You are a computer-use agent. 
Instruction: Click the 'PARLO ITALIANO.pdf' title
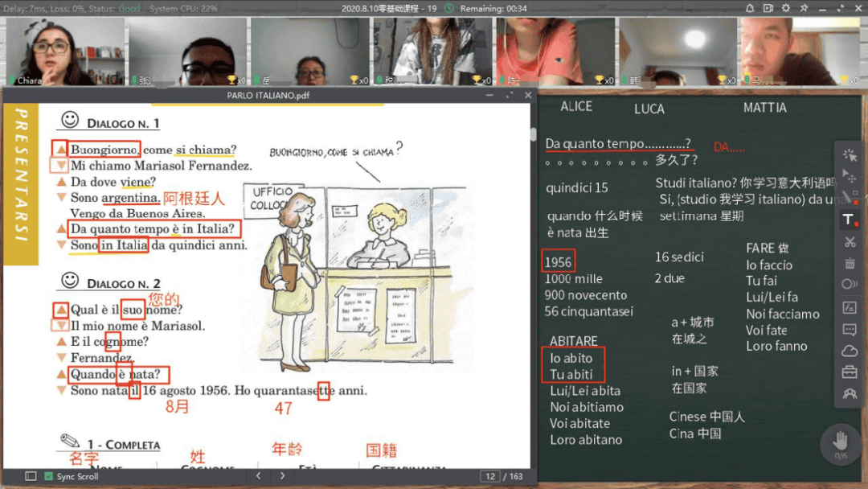(268, 95)
